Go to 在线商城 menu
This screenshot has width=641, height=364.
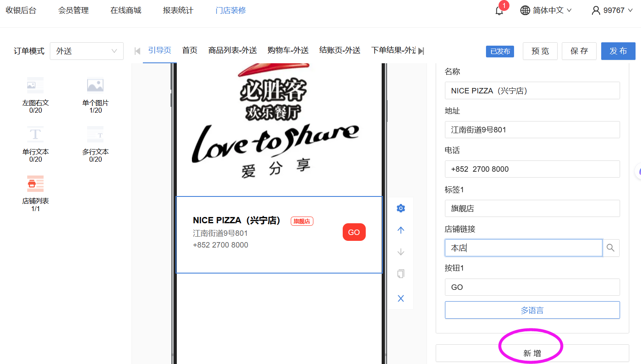pos(126,10)
